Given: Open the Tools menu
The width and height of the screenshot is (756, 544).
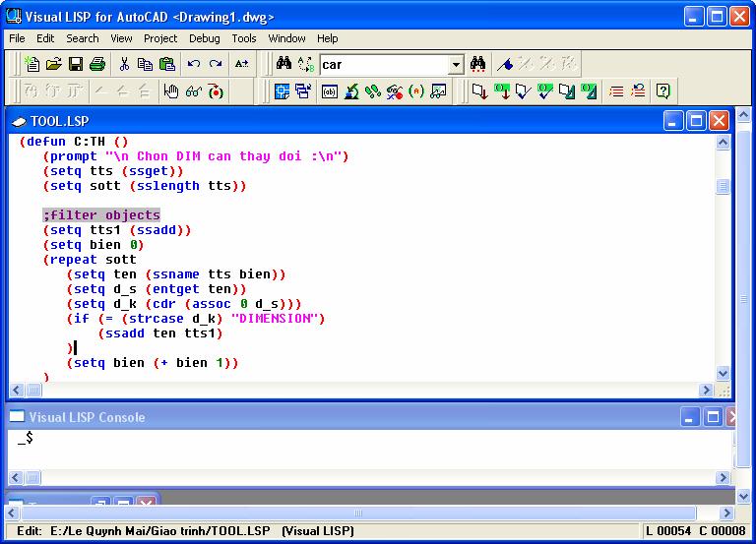Looking at the screenshot, I should coord(244,38).
